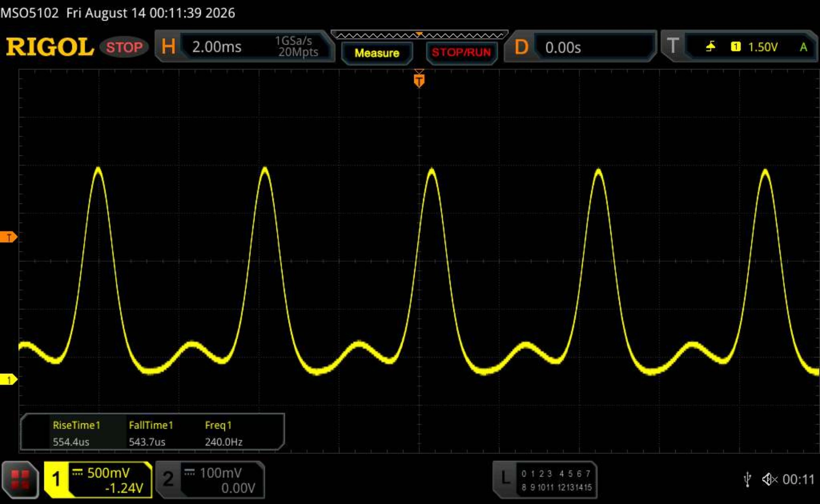The image size is (820, 504).
Task: Click the orange trigger position marker at top
Action: point(419,79)
